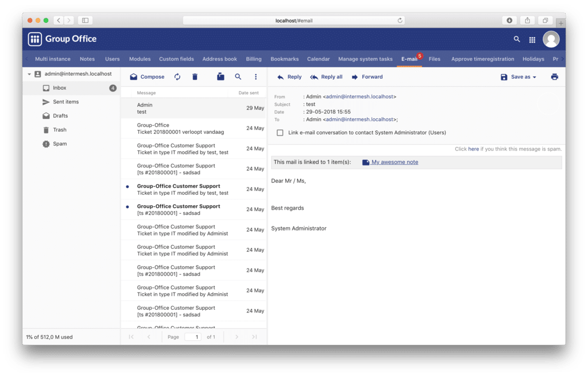Open the Drafts folder
Image resolution: width=588 pixels, height=377 pixels.
pos(71,116)
